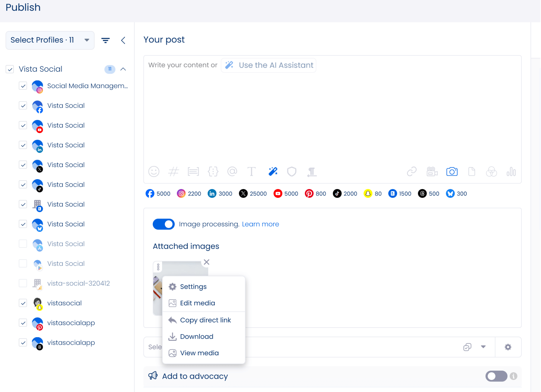Screen dimensions: 541x392
Task: Remove the attached image with X button
Action: tap(206, 262)
